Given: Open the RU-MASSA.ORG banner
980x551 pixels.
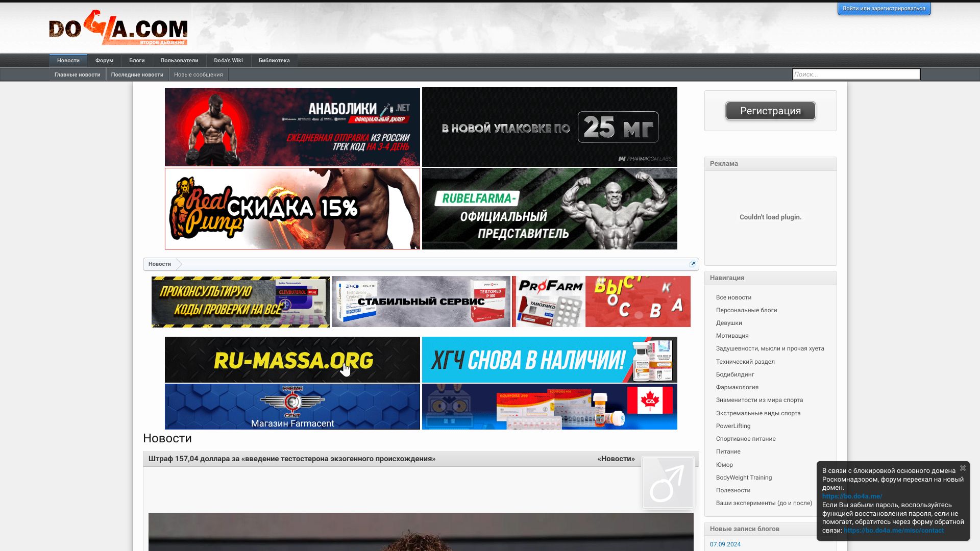Looking at the screenshot, I should click(292, 360).
